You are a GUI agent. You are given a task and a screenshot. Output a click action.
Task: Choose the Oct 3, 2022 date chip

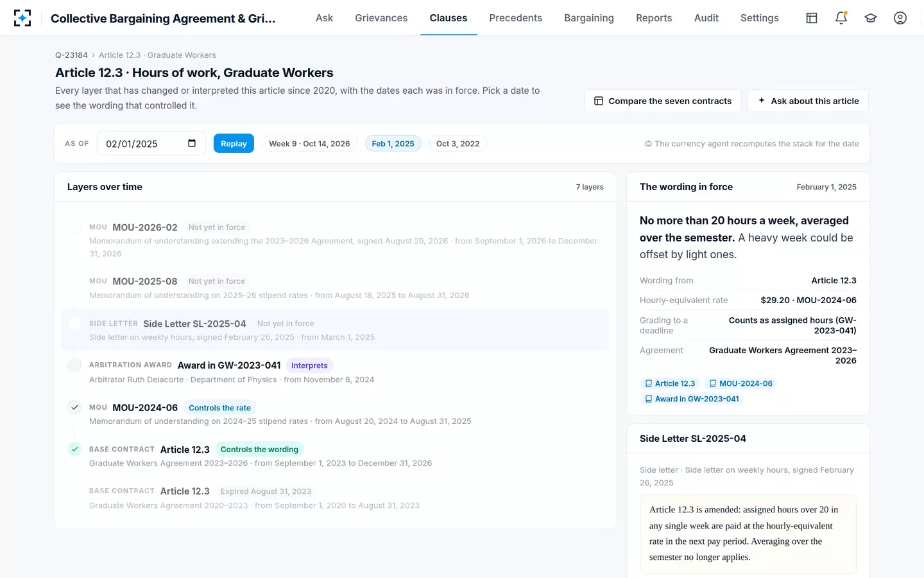click(458, 143)
